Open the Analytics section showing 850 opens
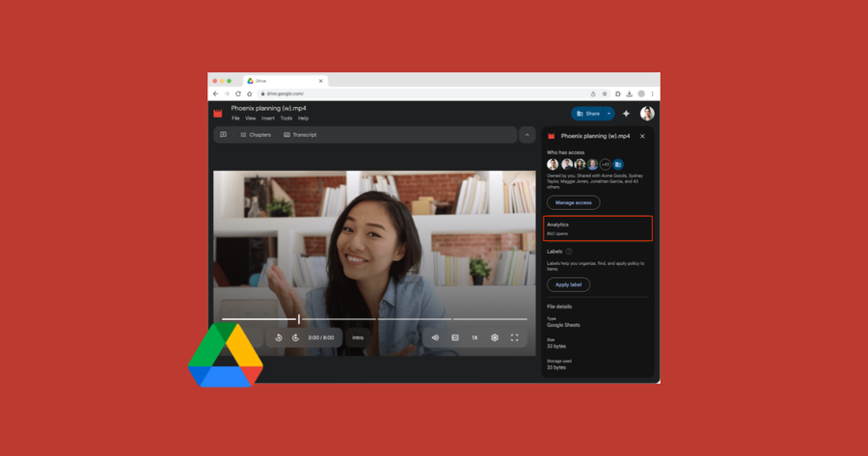Image resolution: width=868 pixels, height=456 pixels. coord(598,228)
